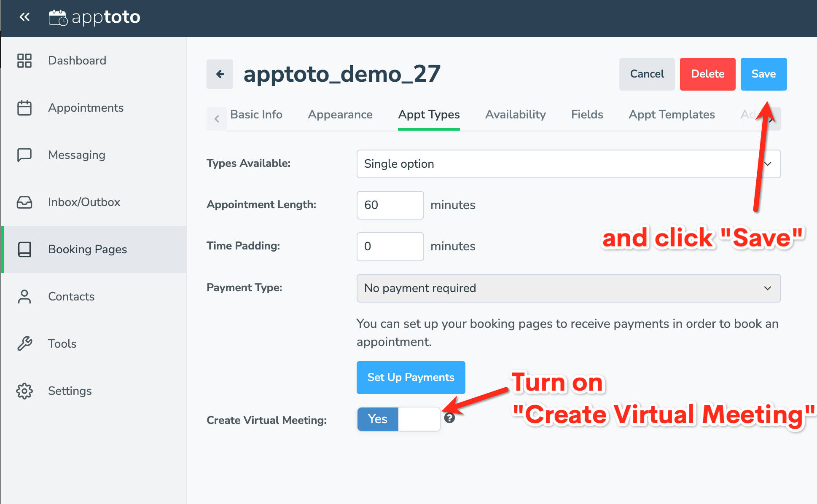817x504 pixels.
Task: Turn off the Create Virtual Meeting toggle
Action: click(419, 419)
